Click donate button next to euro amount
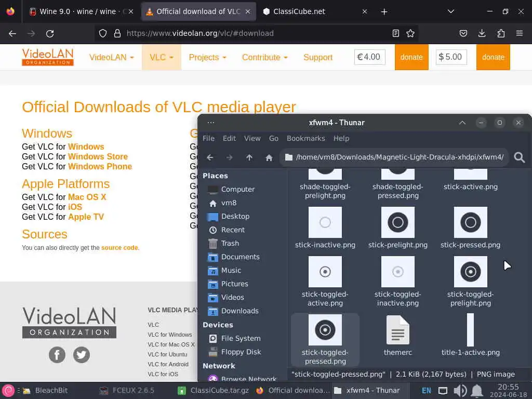The image size is (532, 399). [x=411, y=57]
